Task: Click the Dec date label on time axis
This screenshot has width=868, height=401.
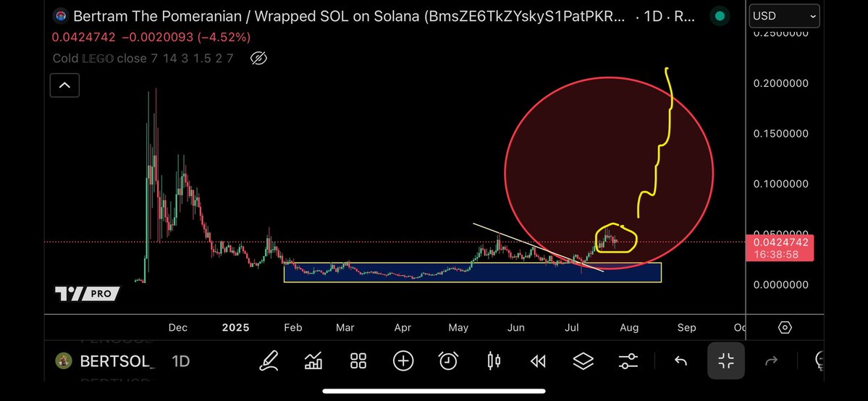Action: (177, 327)
